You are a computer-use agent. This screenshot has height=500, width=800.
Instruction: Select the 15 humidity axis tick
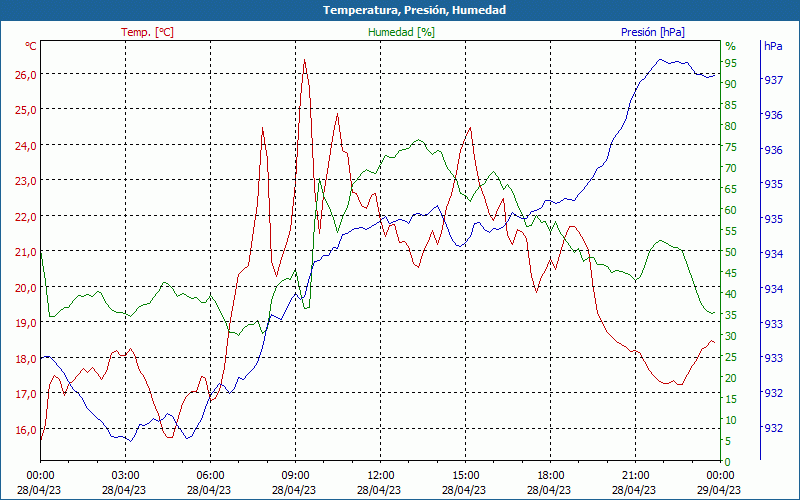click(x=731, y=399)
